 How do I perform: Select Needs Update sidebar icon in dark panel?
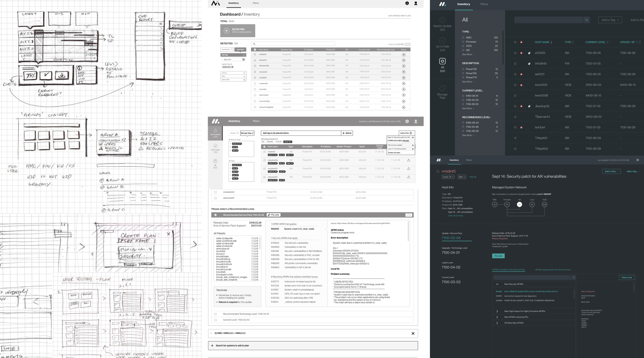pyautogui.click(x=442, y=20)
